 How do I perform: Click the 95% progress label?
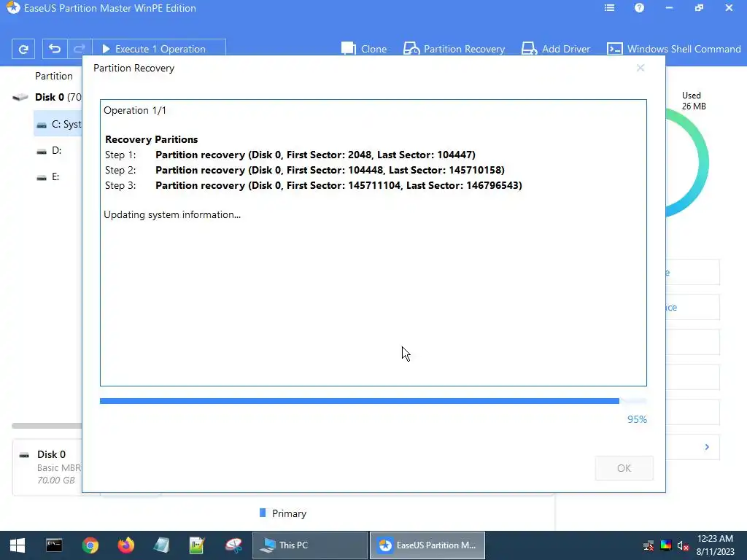coord(637,419)
